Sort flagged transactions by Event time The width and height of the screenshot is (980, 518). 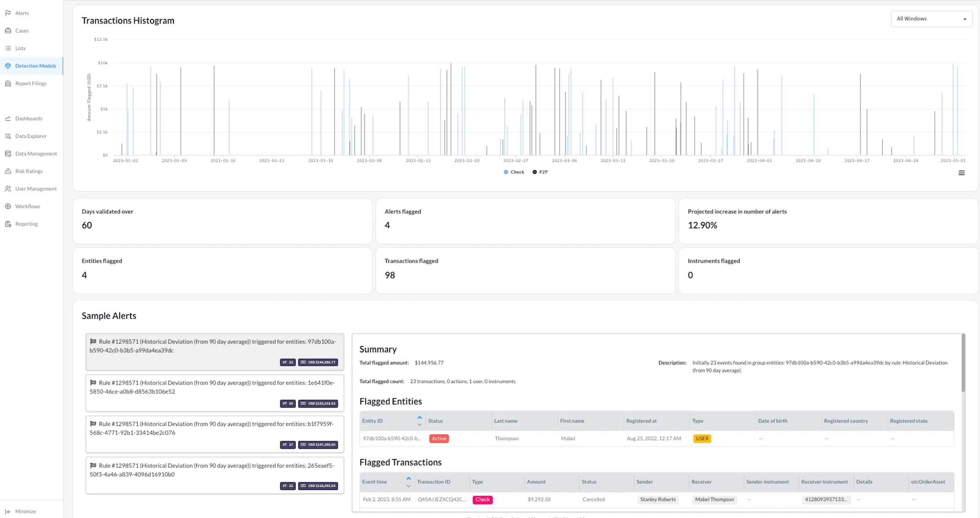(408, 481)
